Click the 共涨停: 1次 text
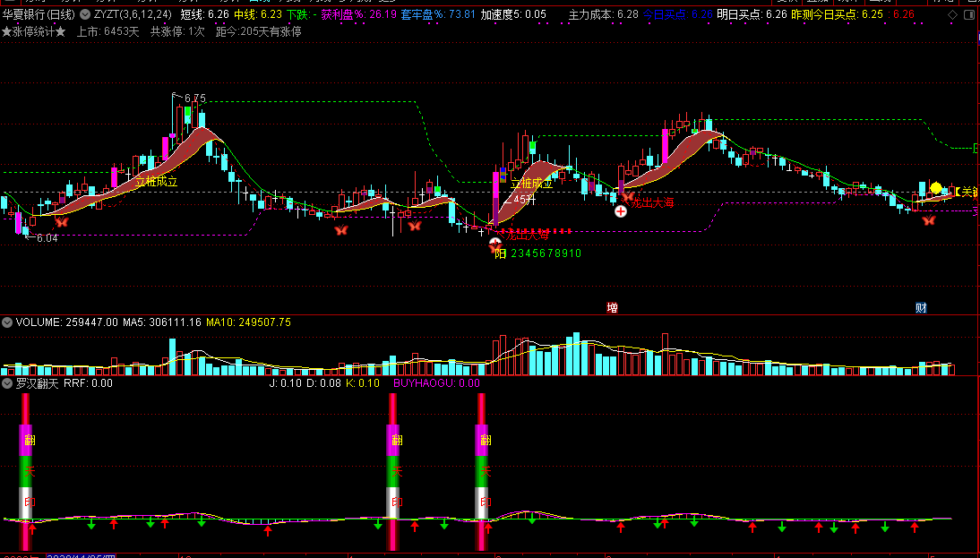The image size is (980, 558). pyautogui.click(x=177, y=31)
